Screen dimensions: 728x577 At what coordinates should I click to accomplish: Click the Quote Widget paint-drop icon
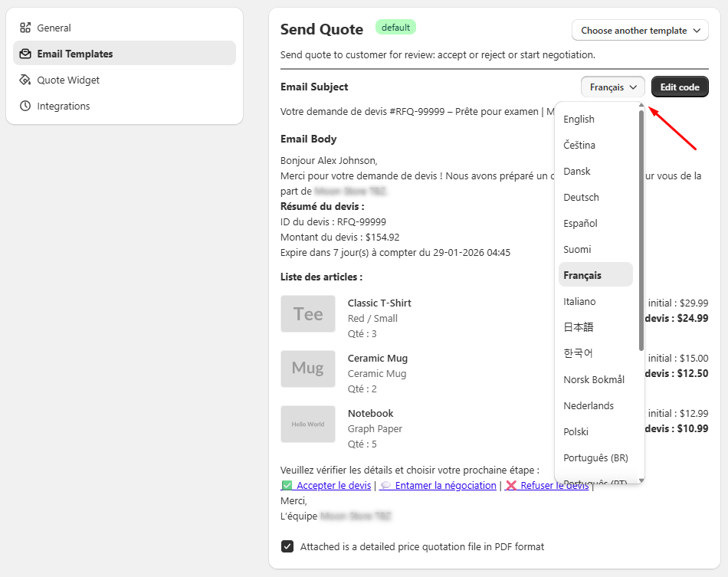click(25, 80)
